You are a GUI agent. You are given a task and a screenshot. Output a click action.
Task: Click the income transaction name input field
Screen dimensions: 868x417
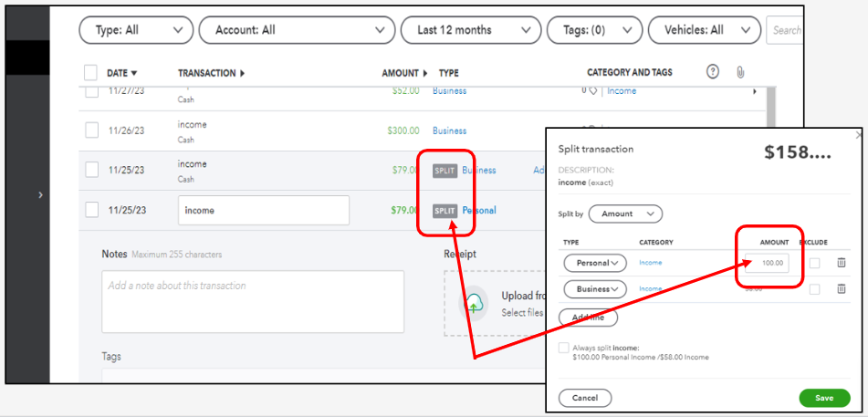264,211
